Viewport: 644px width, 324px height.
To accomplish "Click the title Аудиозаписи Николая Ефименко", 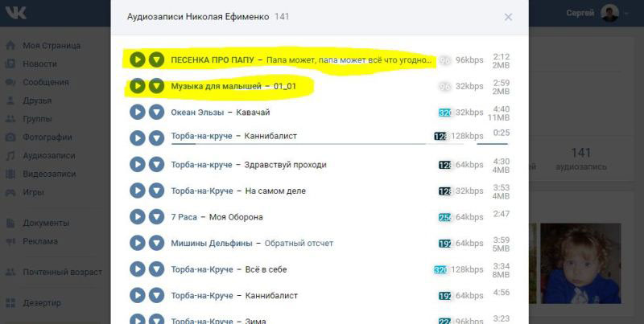I will (198, 17).
